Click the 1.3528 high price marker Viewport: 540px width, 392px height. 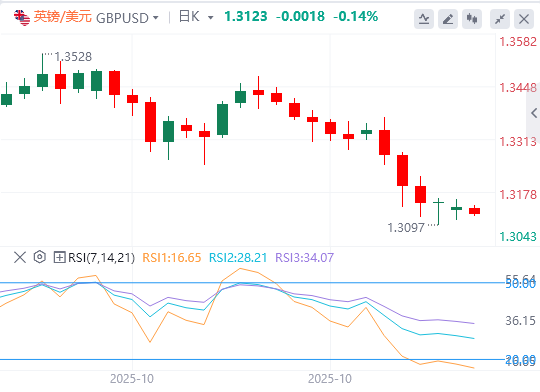click(x=73, y=57)
